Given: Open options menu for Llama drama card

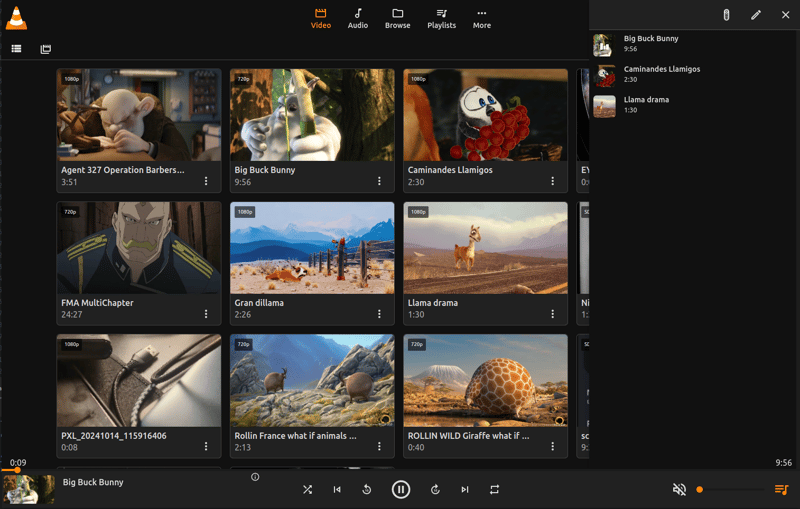Looking at the screenshot, I should 553,314.
